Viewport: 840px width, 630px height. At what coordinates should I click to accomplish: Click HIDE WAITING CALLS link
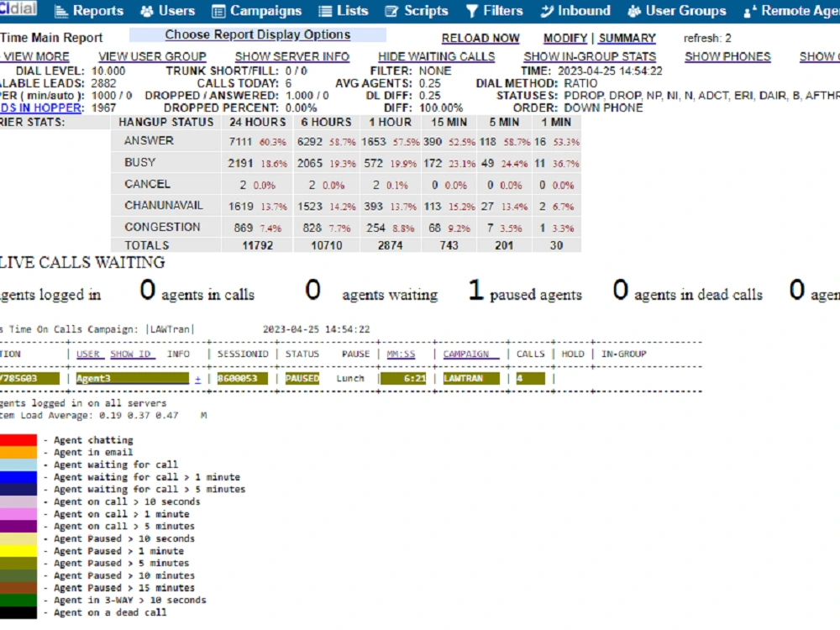point(437,57)
